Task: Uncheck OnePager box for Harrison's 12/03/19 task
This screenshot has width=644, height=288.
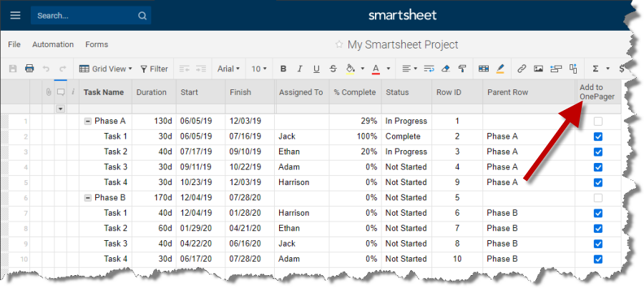Action: pos(598,182)
